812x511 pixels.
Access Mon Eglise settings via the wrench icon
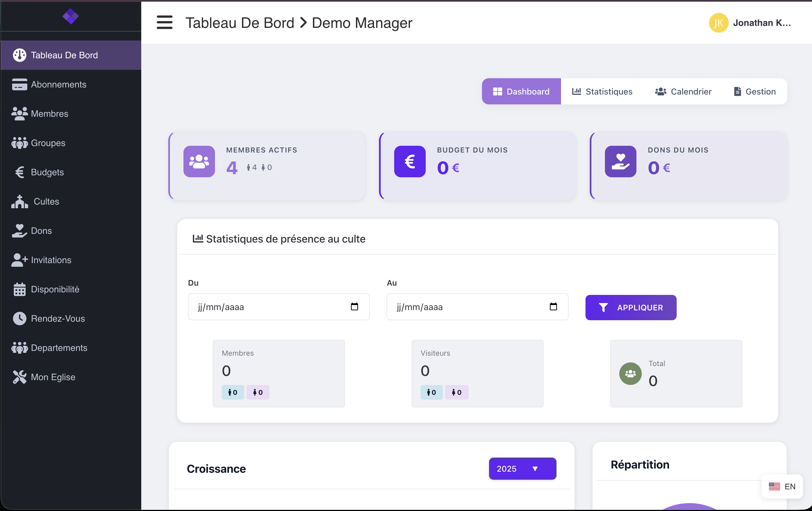52,377
